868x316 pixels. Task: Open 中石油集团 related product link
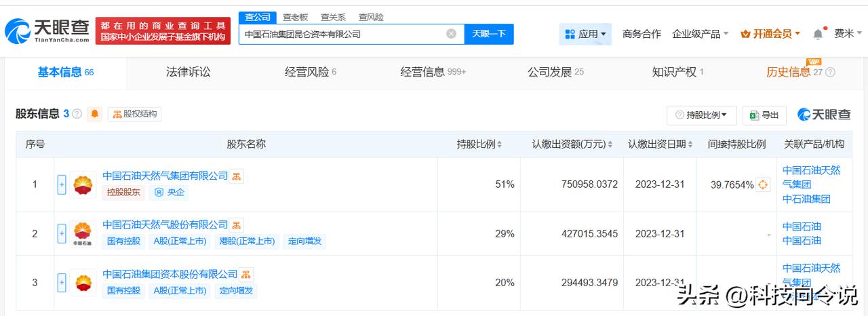pos(806,199)
